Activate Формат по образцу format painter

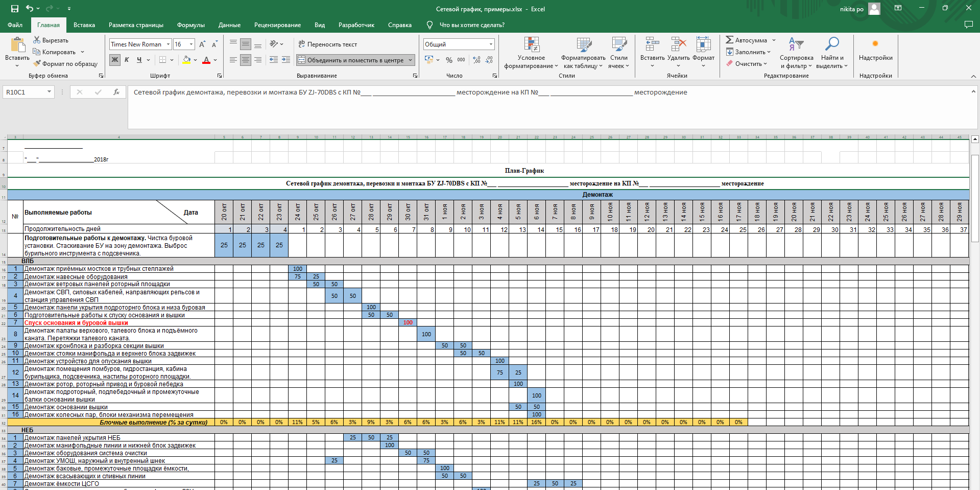click(65, 64)
